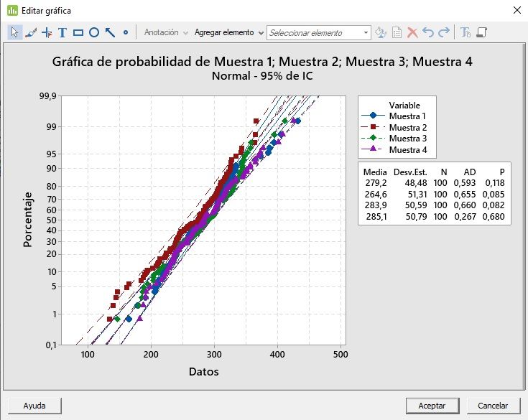Undo the last graph edit

pyautogui.click(x=428, y=32)
